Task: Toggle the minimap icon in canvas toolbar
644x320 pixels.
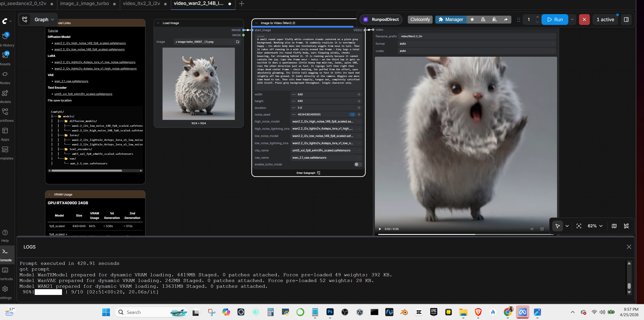Action: [x=614, y=226]
